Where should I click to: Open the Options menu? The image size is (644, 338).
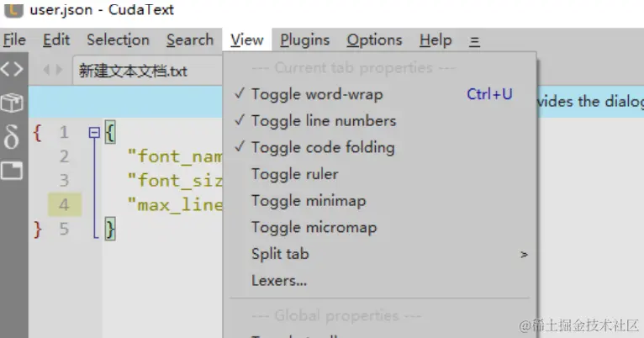(374, 40)
